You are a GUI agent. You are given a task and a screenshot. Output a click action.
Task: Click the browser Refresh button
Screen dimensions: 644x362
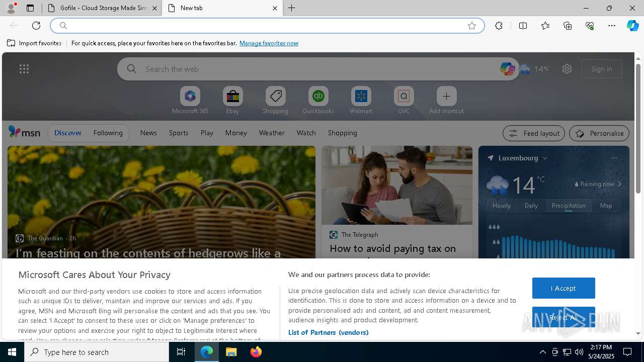coord(36,26)
